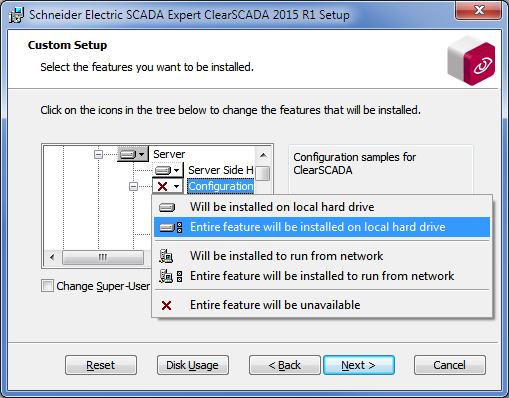509x398 pixels.
Task: Open the Server feature install-state dropdown
Action: [133, 154]
